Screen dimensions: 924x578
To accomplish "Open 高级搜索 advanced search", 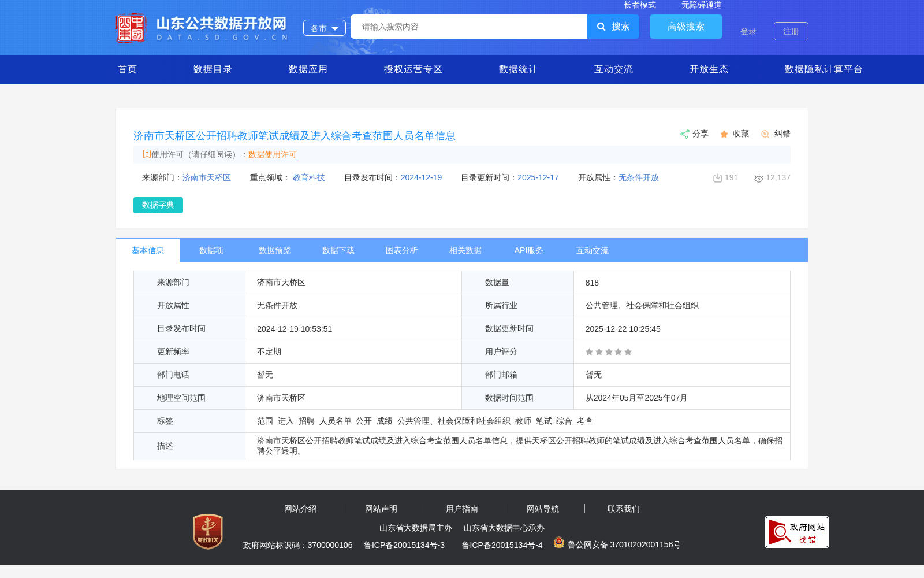I will 686,27.
